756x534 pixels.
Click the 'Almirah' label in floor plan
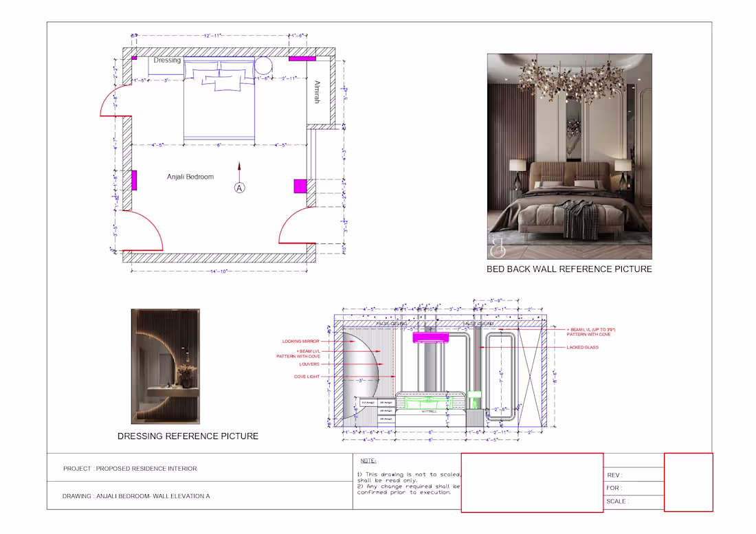[317, 91]
